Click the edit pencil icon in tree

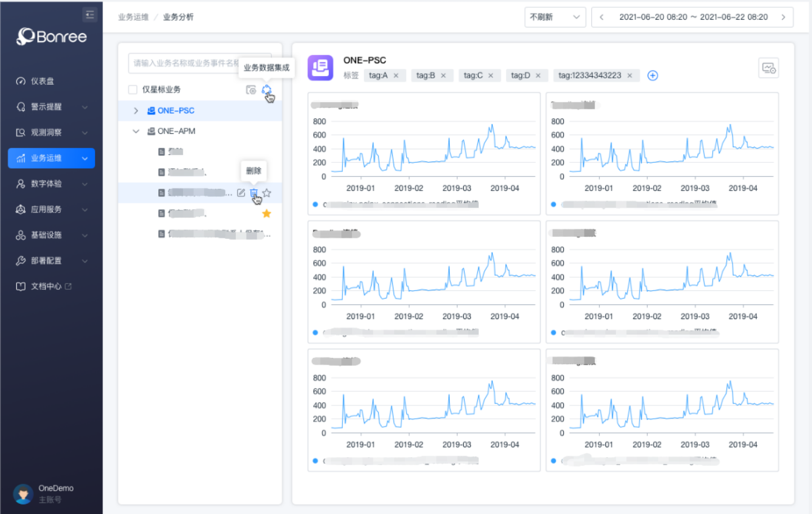point(241,193)
